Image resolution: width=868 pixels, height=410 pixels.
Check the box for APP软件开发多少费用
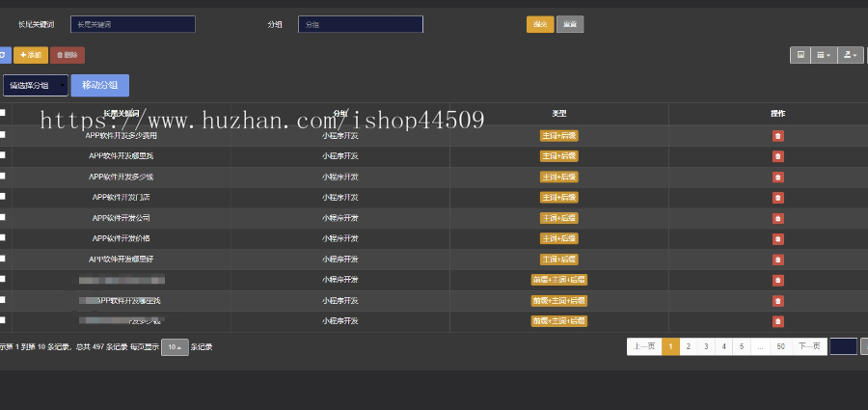click(2, 135)
